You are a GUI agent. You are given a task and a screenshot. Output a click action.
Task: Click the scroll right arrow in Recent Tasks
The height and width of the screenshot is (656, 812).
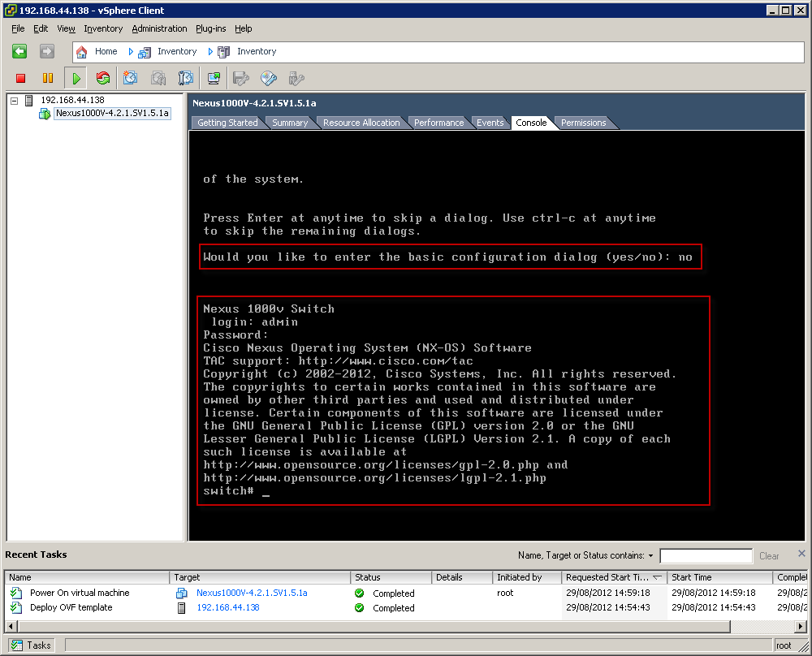[801, 627]
